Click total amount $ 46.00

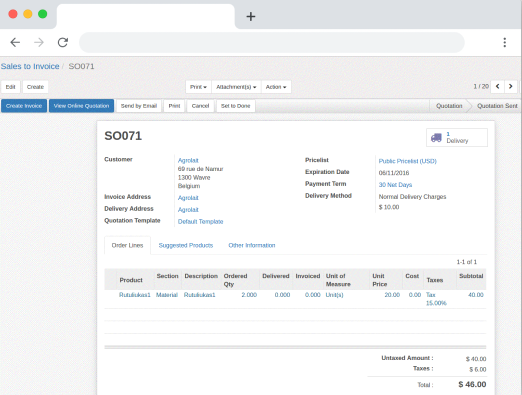(472, 384)
